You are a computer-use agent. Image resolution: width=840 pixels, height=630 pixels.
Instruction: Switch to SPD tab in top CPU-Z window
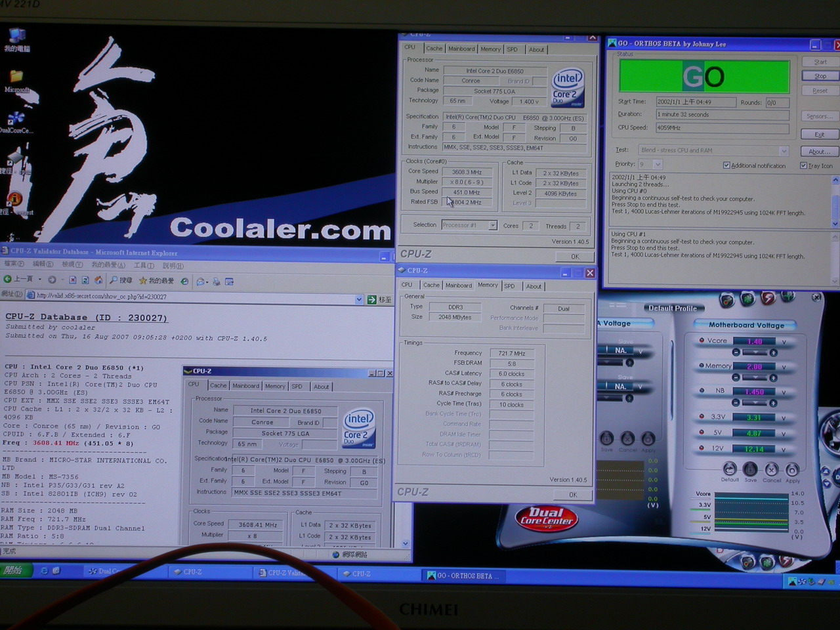click(x=513, y=49)
